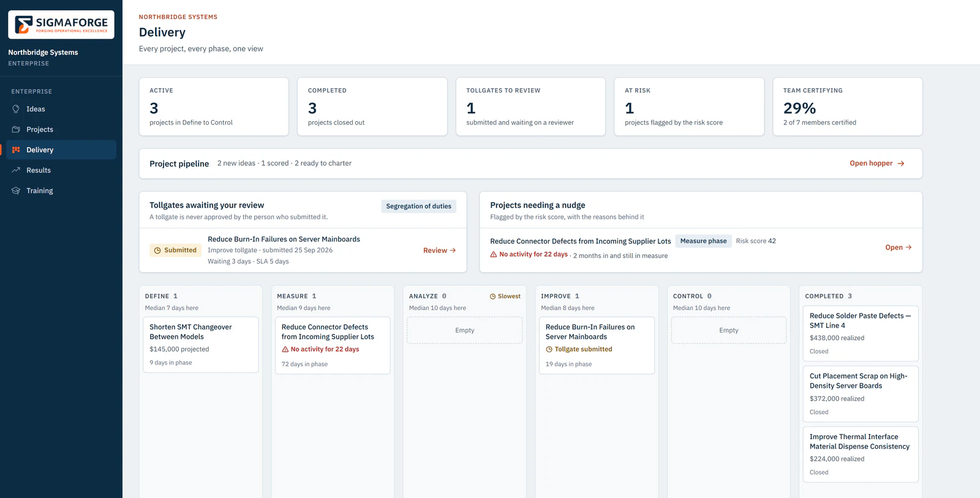This screenshot has width=980, height=498.
Task: Click the $438,000 realized value
Action: [837, 338]
